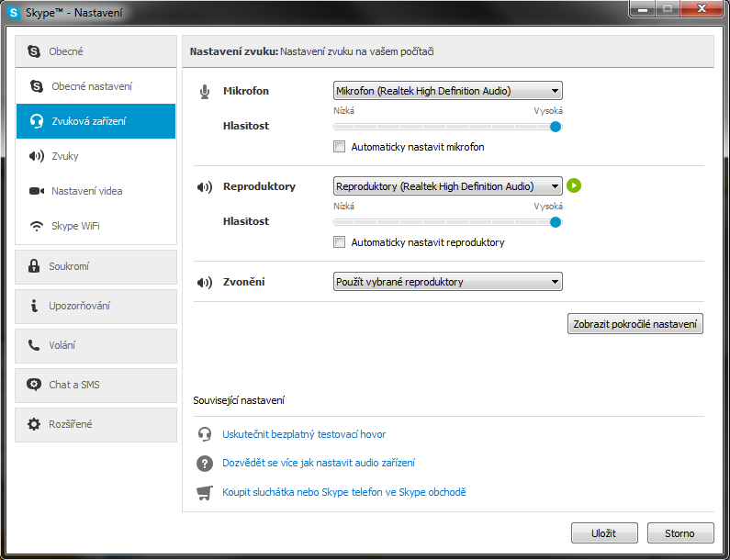The width and height of the screenshot is (730, 560).
Task: Click the microphone icon beside Mikrofon
Action: point(205,92)
